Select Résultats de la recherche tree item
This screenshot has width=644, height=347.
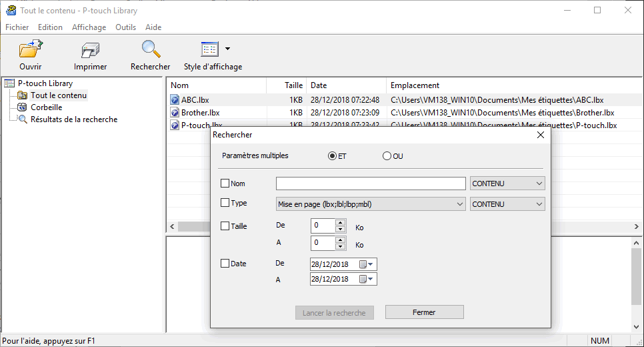coord(74,119)
